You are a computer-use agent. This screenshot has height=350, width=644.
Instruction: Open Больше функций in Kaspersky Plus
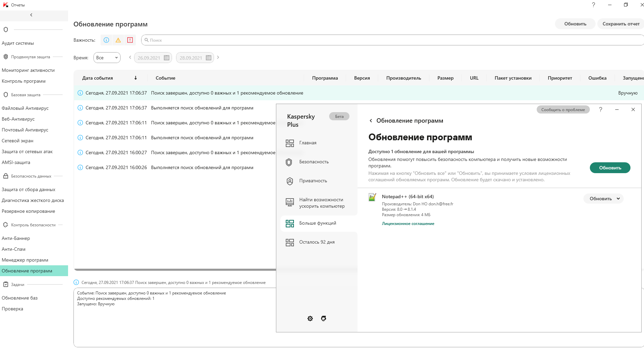tap(319, 223)
